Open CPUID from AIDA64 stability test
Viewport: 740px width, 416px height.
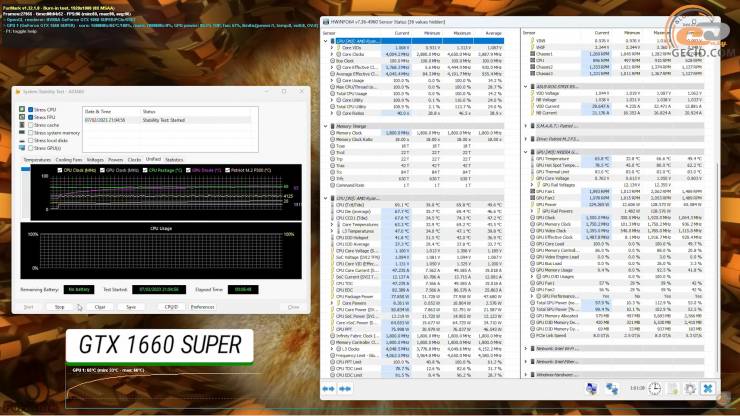pos(171,307)
